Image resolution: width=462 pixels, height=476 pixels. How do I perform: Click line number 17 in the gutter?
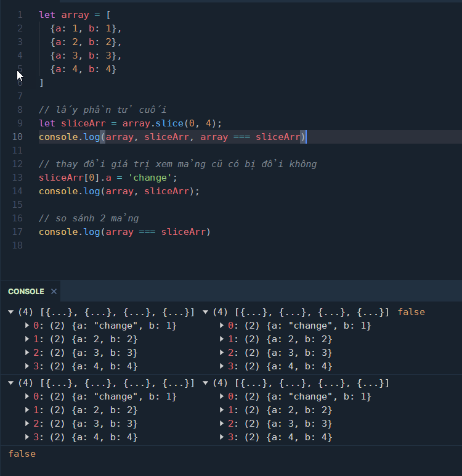(x=17, y=232)
